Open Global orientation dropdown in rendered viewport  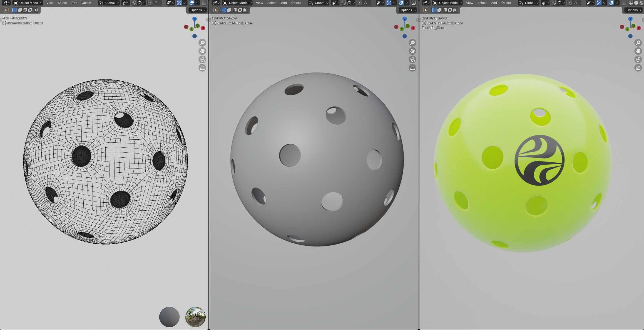[529, 3]
